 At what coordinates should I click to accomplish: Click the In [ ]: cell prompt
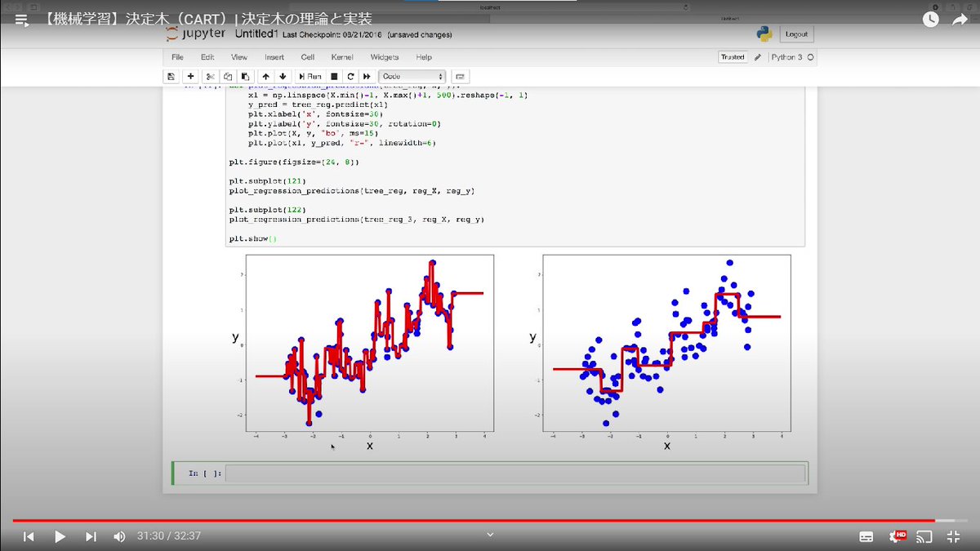click(x=205, y=473)
